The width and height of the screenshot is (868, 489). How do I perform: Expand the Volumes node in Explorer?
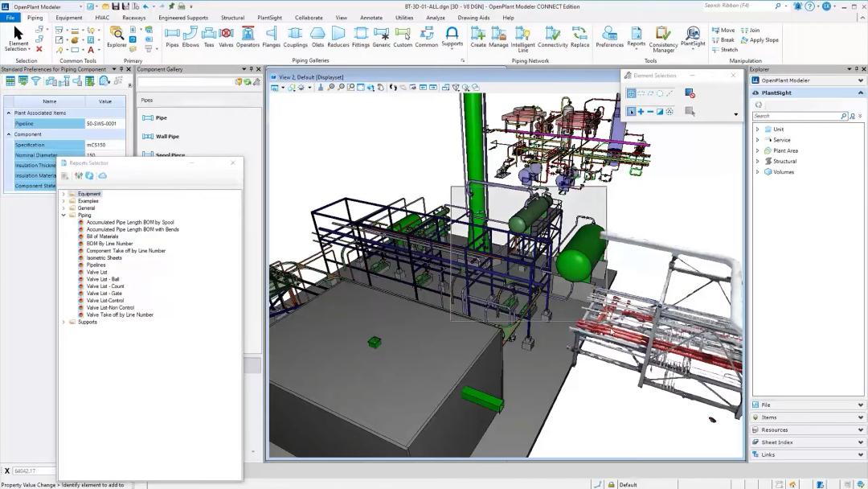[758, 171]
